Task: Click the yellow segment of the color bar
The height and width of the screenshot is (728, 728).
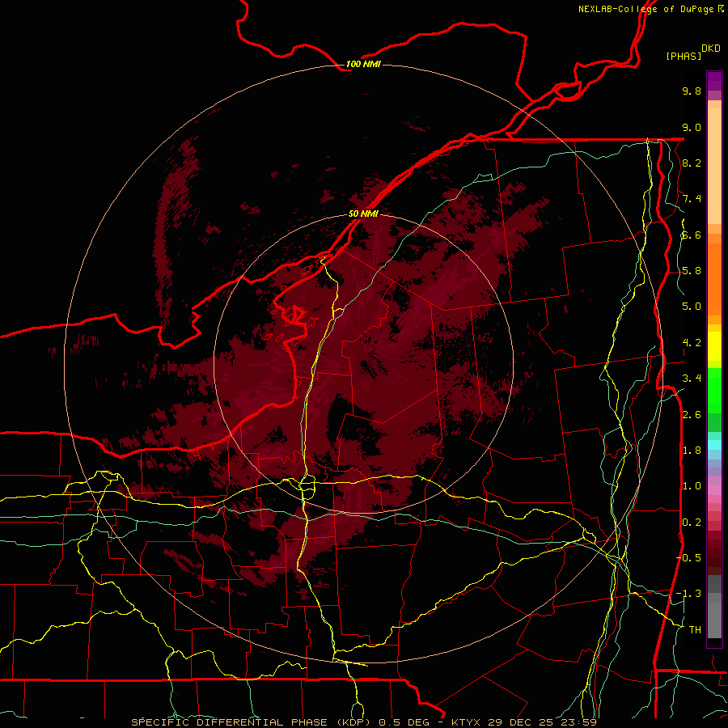Action: click(714, 346)
